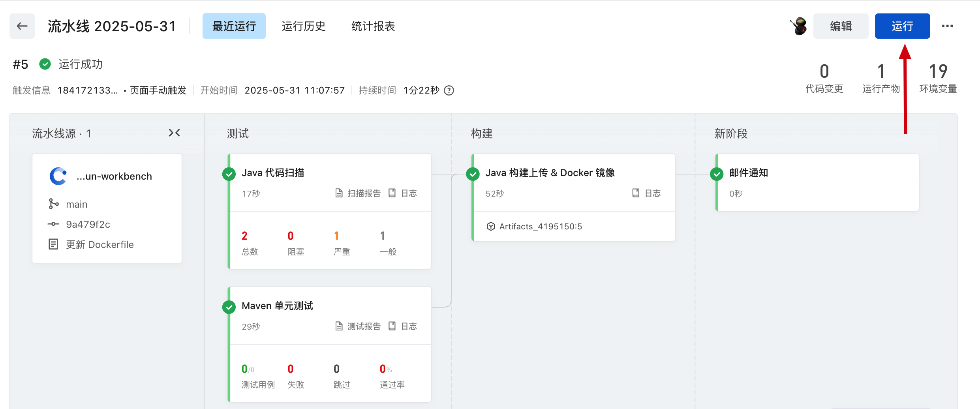Open log for Java code scan
The image size is (980, 409).
(x=403, y=193)
